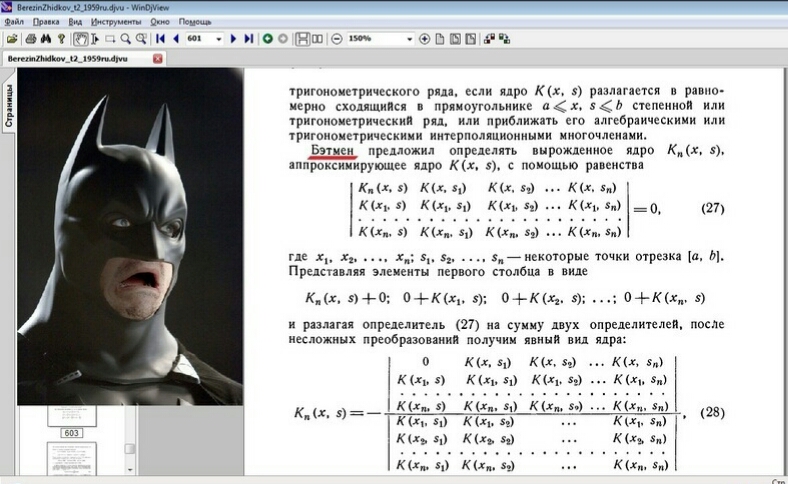Toggle continuous page layout
This screenshot has width=788, height=484.
(x=302, y=39)
